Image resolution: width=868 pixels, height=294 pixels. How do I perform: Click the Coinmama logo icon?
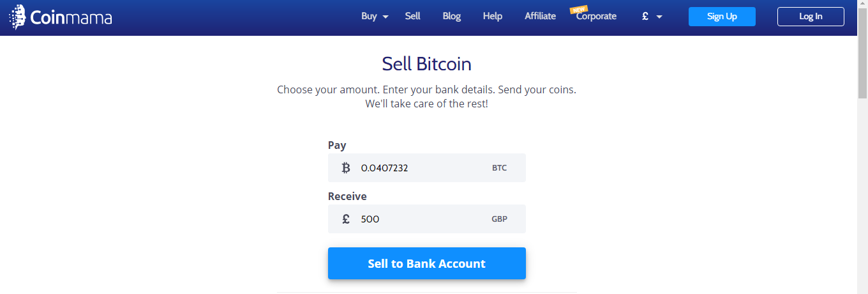coord(17,17)
